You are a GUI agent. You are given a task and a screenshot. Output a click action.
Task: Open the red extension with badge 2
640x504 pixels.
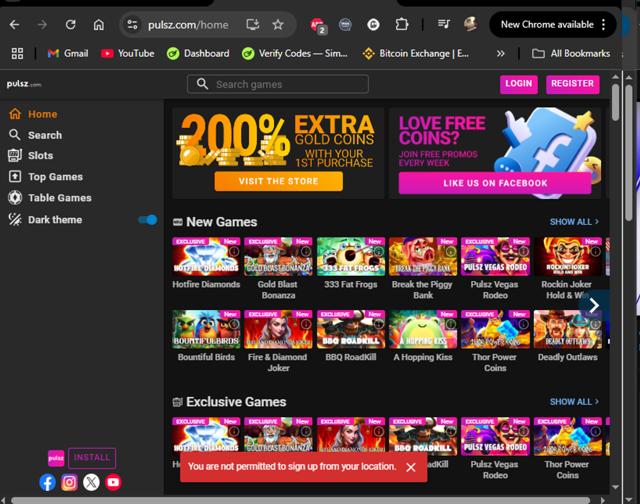click(318, 26)
